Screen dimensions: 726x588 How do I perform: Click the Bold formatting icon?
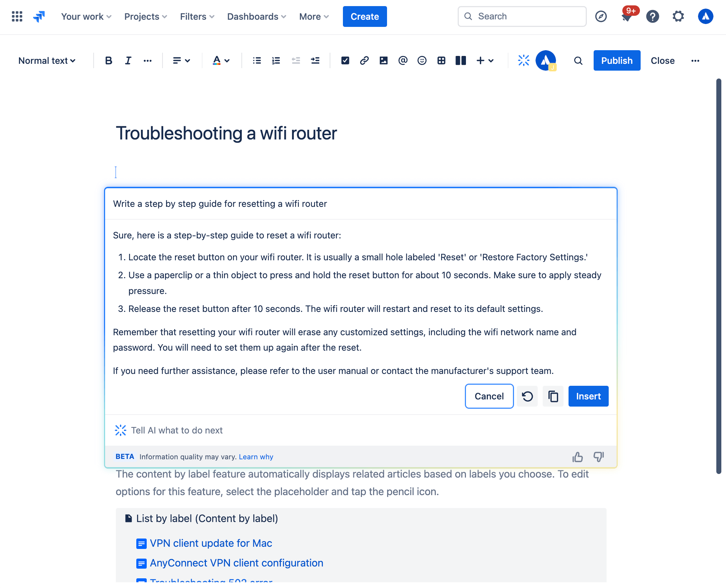(107, 61)
